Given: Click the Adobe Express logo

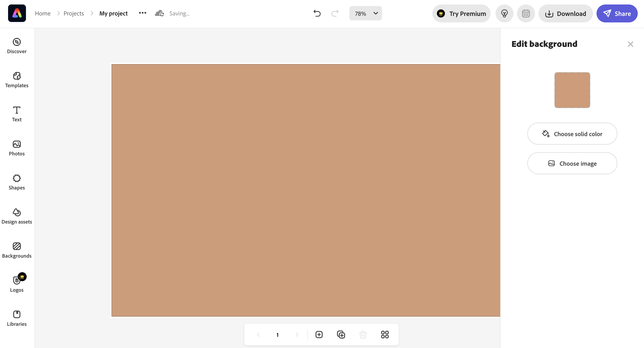Looking at the screenshot, I should tap(17, 13).
